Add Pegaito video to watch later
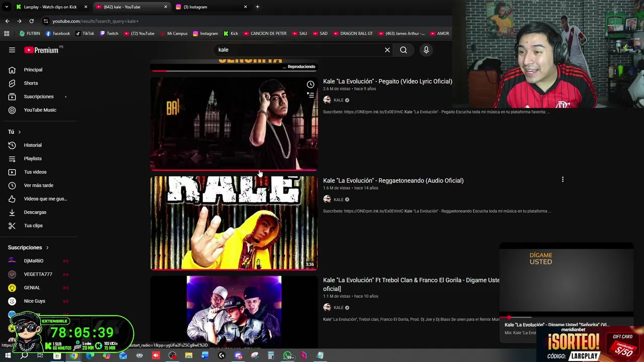This screenshot has width=644, height=362. coord(310,84)
